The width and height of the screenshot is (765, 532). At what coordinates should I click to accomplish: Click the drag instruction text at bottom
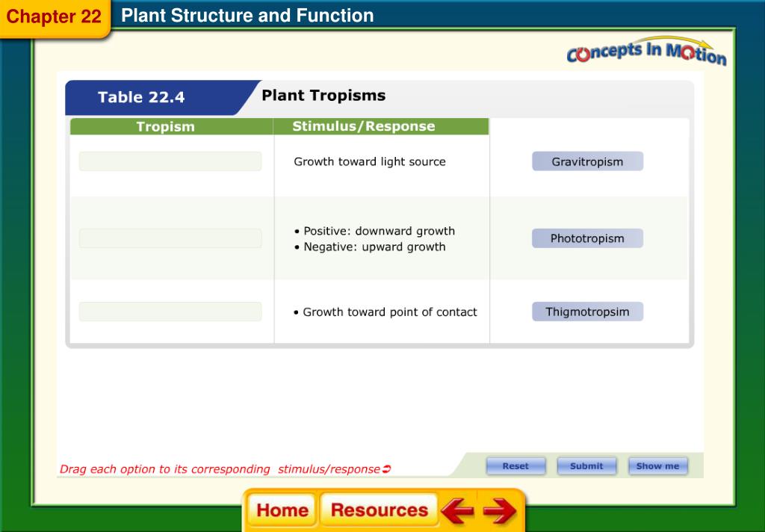pos(225,469)
